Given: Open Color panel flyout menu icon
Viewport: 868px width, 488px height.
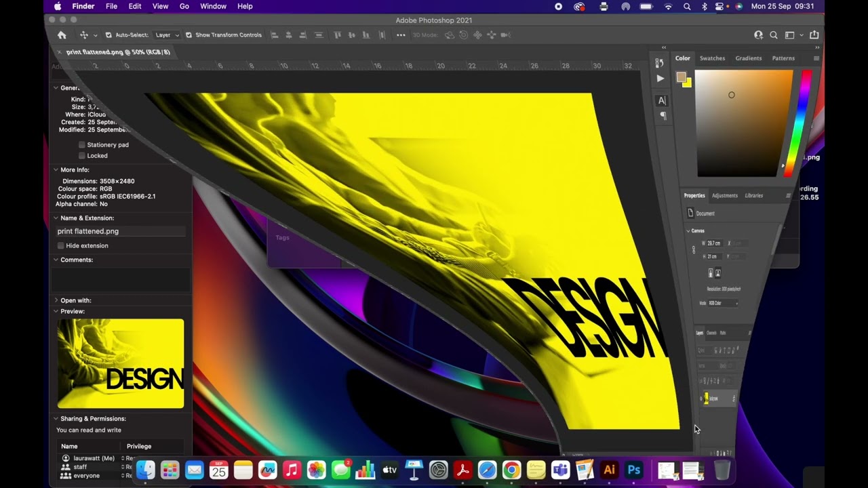Looking at the screenshot, I should (816, 58).
